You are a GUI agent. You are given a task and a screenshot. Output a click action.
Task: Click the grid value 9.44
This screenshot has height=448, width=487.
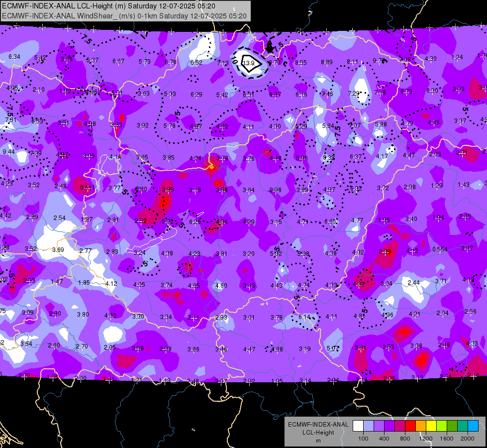8,152
